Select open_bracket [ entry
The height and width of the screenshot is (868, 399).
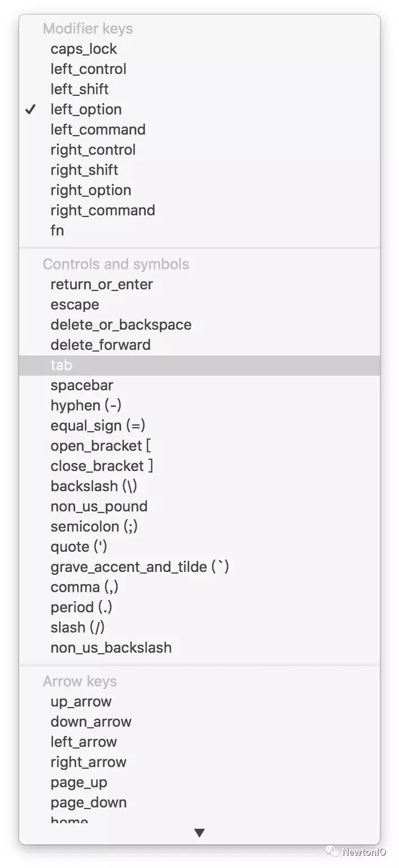[x=101, y=446]
